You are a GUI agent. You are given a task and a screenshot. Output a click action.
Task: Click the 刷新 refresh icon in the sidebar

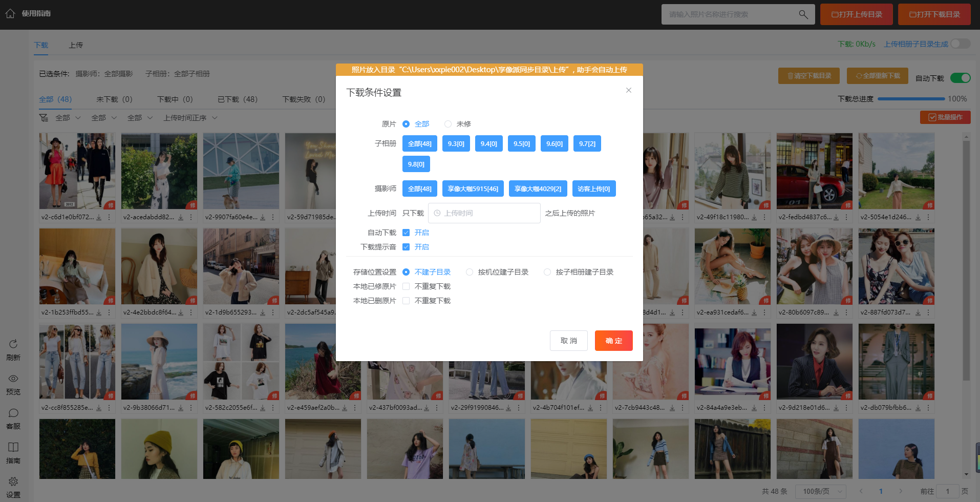click(x=13, y=344)
